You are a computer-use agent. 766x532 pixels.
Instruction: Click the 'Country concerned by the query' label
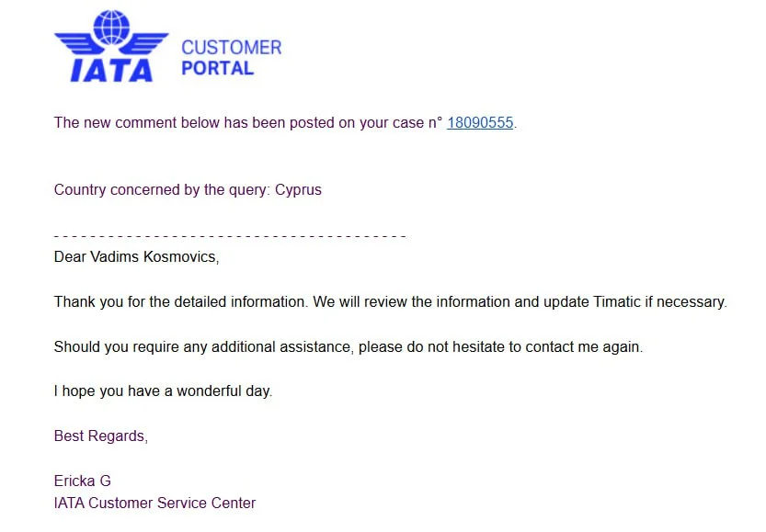tap(162, 190)
